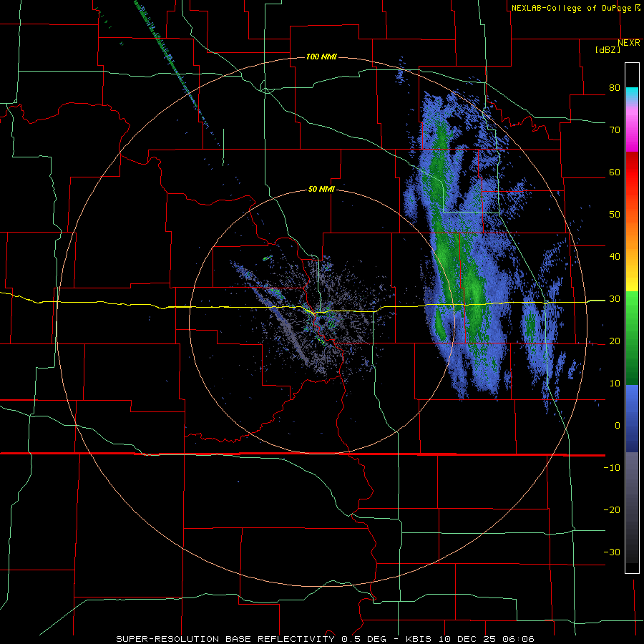This screenshot has width=644, height=644.
Task: Click the -30 dBZ scale value
Action: [612, 552]
